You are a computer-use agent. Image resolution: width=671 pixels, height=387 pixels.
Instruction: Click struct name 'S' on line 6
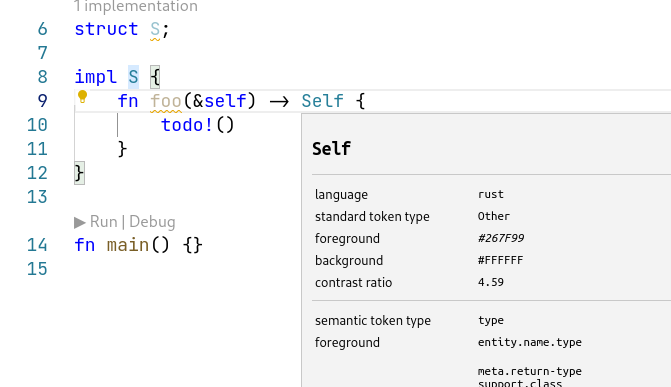[x=155, y=29]
